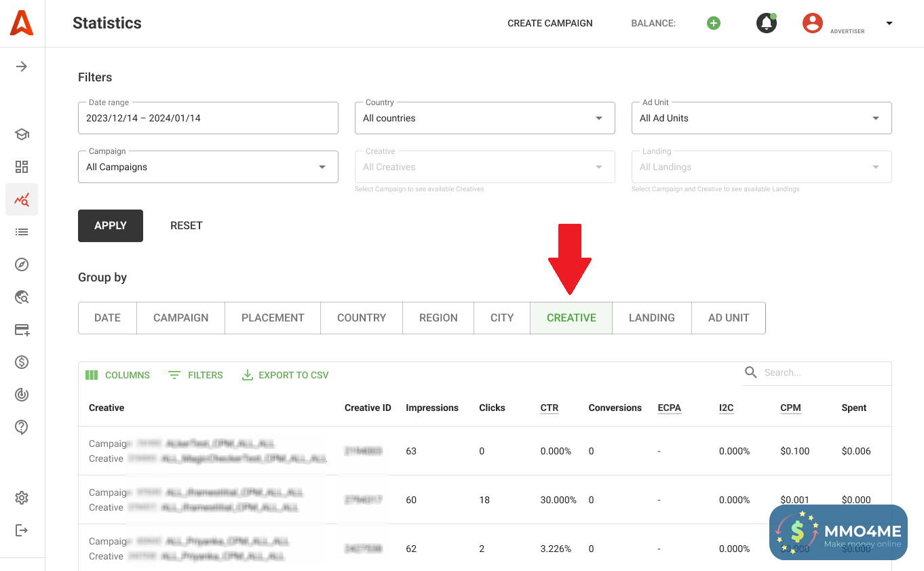The height and width of the screenshot is (571, 924).
Task: Open the Columns selector
Action: (x=118, y=375)
